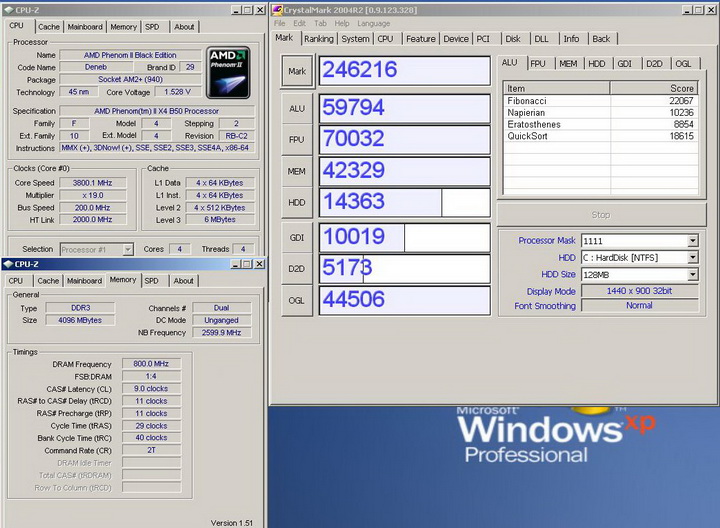Open Mainboard tab in top CPU-Z window
720x528 pixels.
[x=85, y=27]
